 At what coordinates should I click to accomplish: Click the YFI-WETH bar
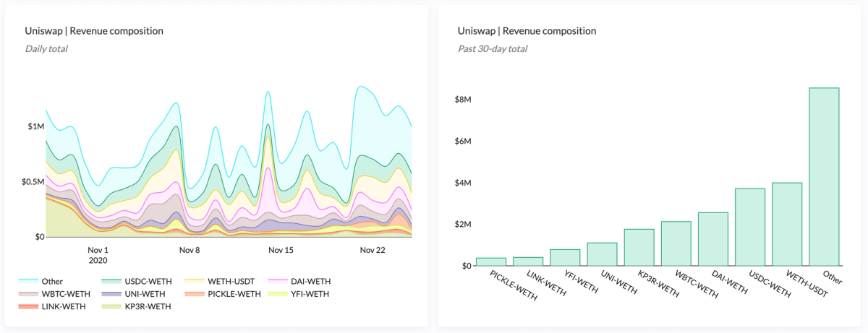point(566,258)
